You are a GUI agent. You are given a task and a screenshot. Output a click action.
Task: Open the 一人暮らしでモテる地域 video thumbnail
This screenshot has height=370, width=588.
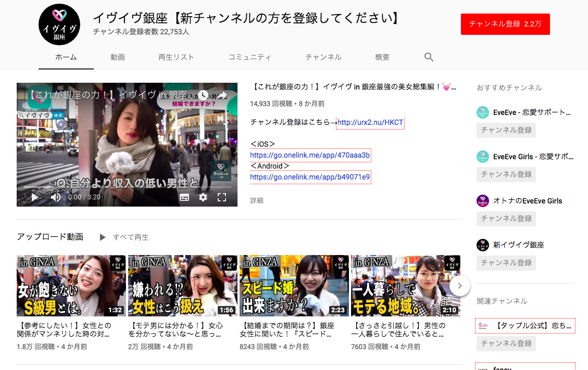tap(406, 286)
